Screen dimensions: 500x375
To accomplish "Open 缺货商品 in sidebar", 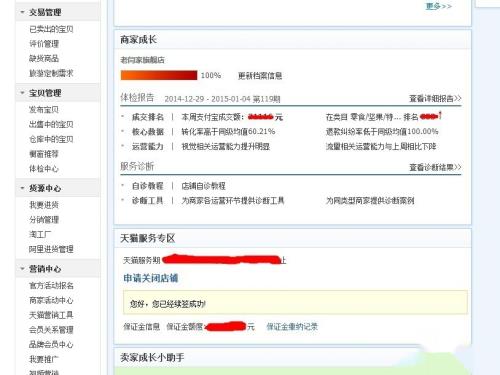I will (x=44, y=58).
